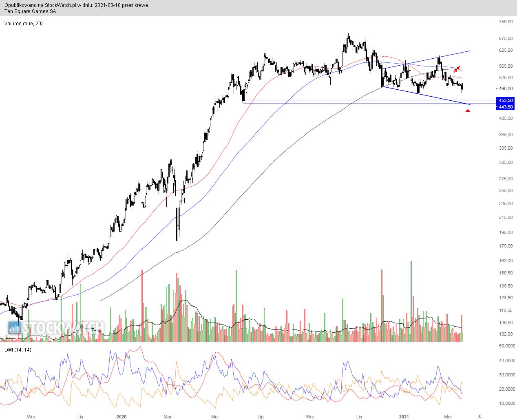Click the Wrz label near left time axis
The height and width of the screenshot is (420, 517).
[31, 417]
